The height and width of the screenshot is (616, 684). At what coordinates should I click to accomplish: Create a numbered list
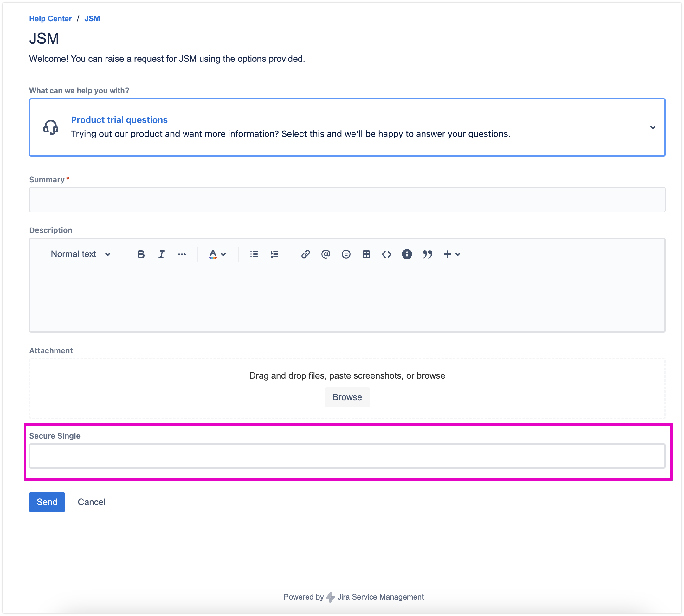(274, 254)
